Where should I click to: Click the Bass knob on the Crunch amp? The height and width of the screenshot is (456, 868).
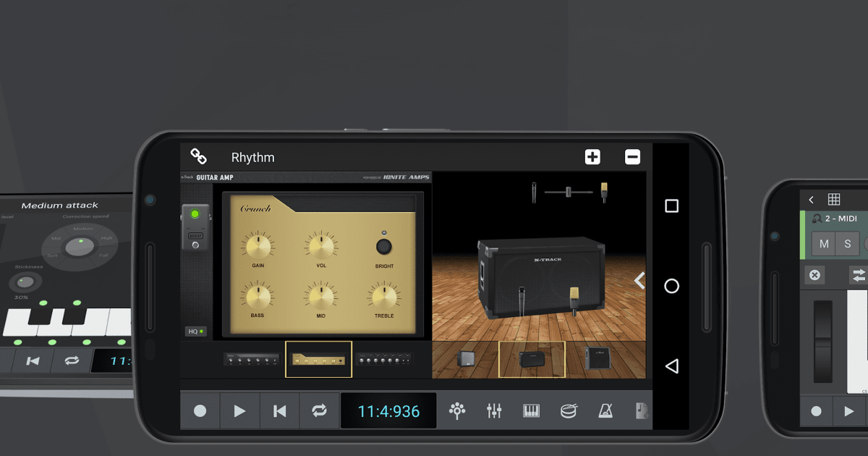pos(258,295)
